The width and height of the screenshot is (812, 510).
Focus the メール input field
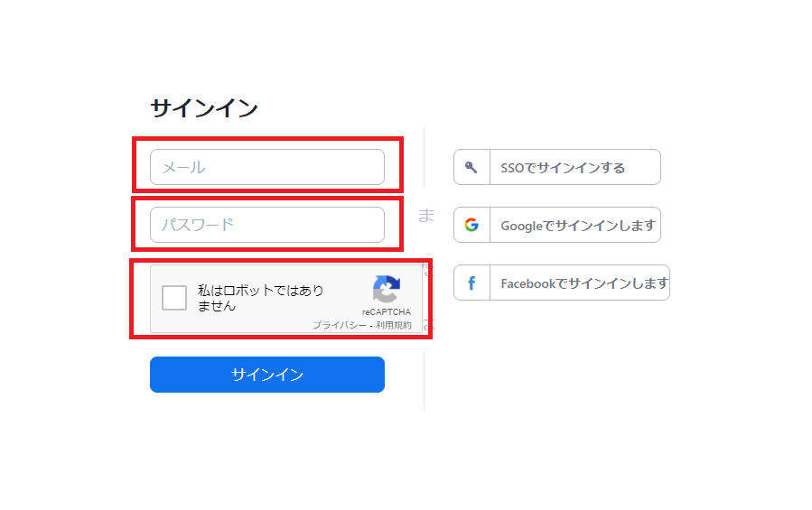point(267,167)
